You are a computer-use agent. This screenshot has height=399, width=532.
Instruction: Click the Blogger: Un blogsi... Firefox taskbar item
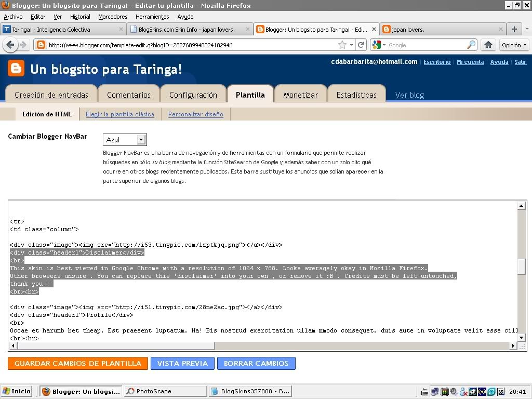click(81, 391)
